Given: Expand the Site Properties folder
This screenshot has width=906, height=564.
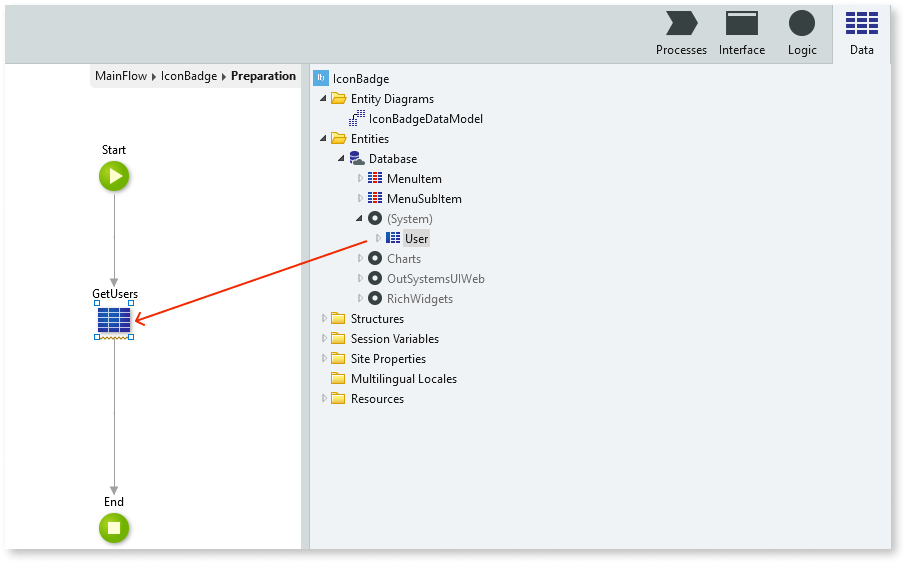Looking at the screenshot, I should (324, 358).
